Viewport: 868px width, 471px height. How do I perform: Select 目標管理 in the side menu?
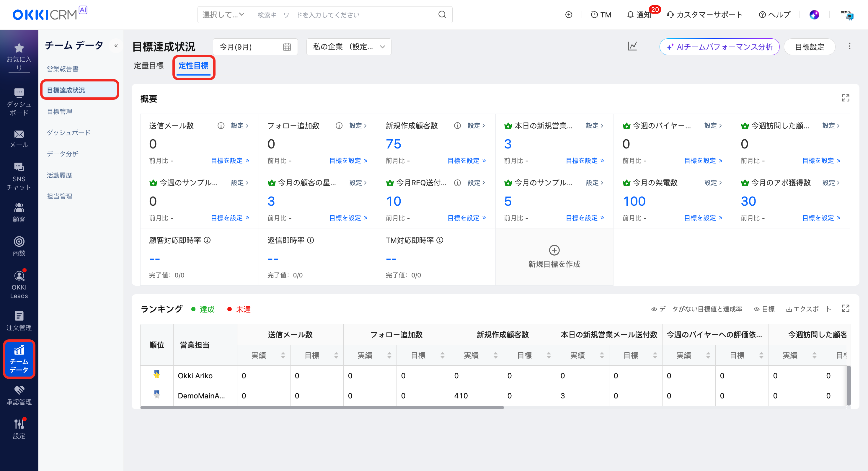click(60, 112)
